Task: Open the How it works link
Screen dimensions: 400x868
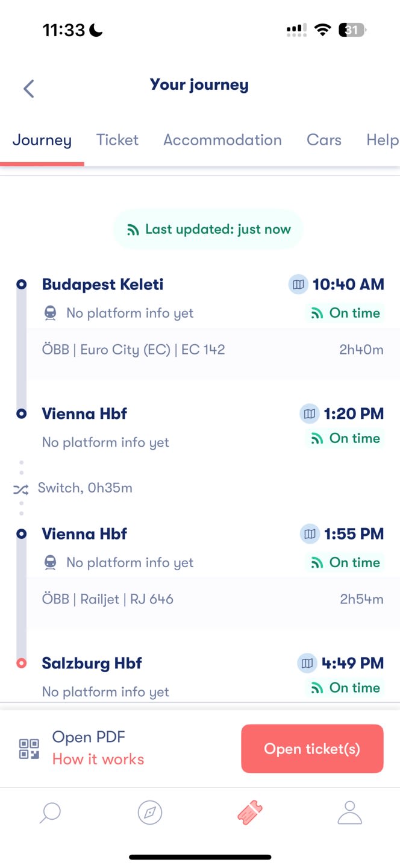Action: pos(98,759)
